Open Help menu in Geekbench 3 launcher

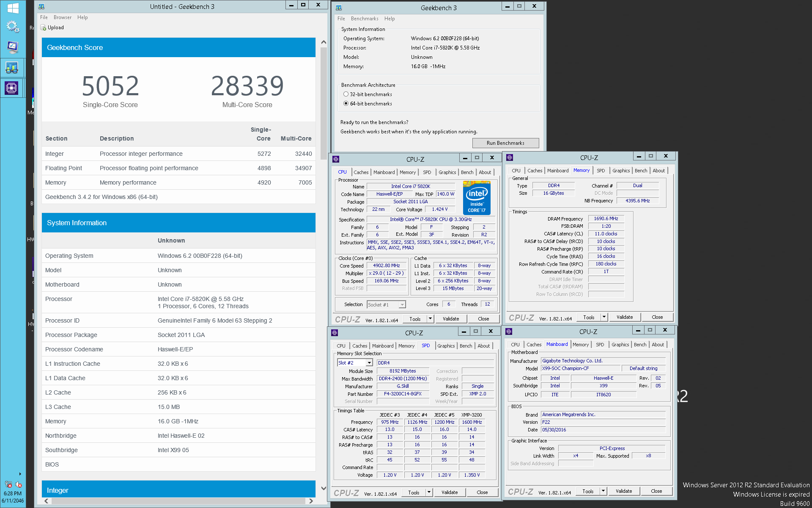coord(390,19)
